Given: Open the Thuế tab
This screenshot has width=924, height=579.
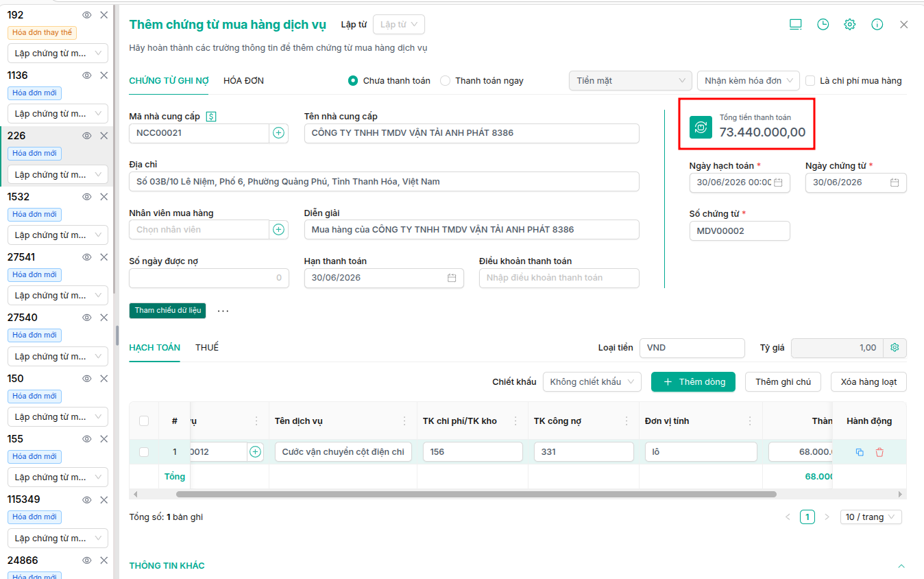Looking at the screenshot, I should tap(207, 348).
